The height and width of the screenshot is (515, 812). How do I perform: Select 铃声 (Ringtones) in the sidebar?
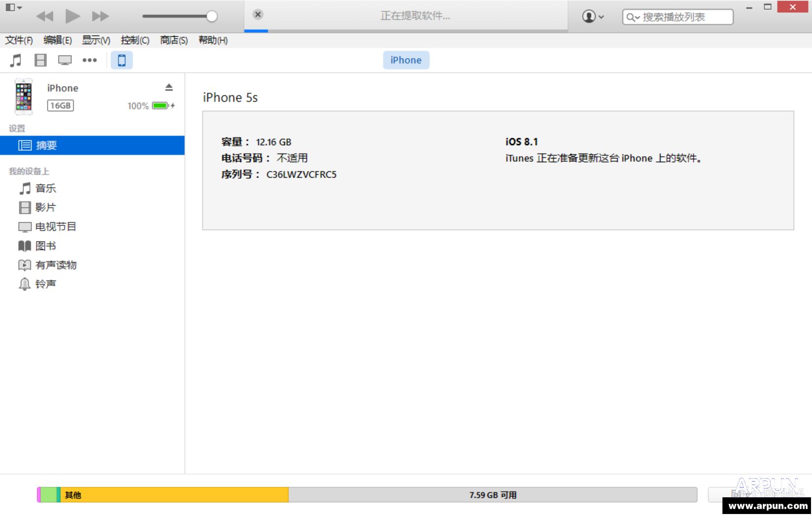(45, 283)
